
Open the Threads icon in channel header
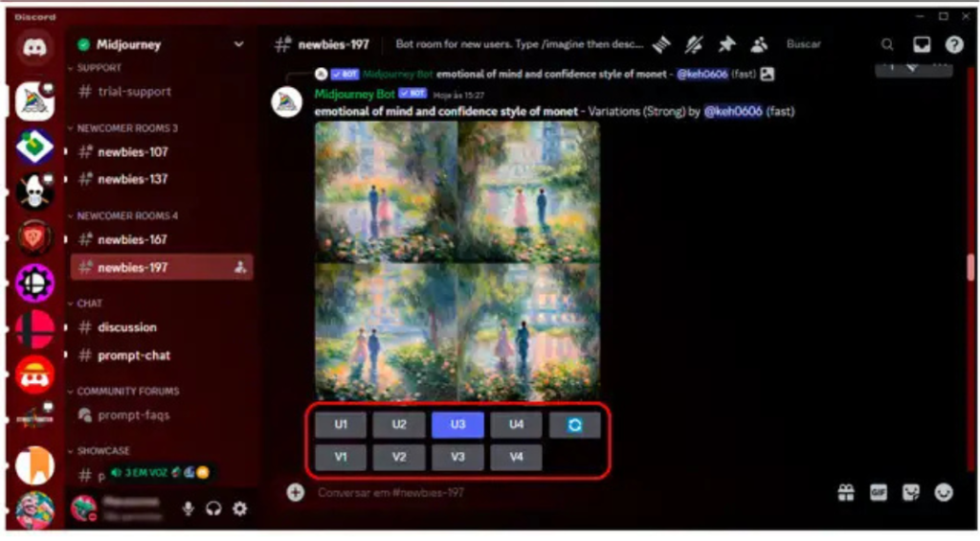[x=660, y=45]
